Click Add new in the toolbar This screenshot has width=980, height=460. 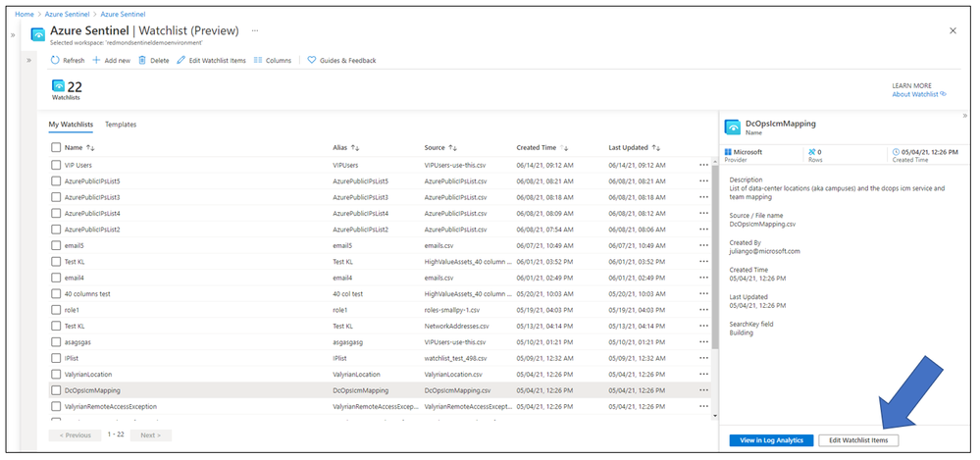tap(111, 61)
